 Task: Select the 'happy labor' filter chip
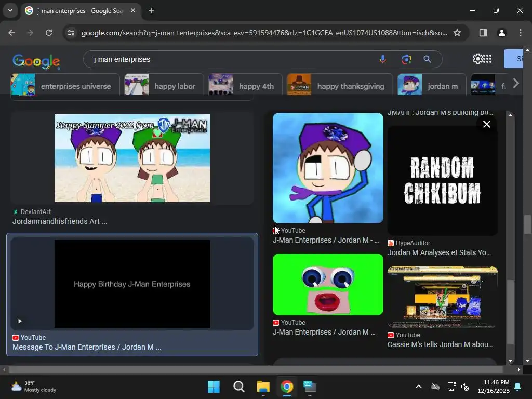[x=164, y=85]
